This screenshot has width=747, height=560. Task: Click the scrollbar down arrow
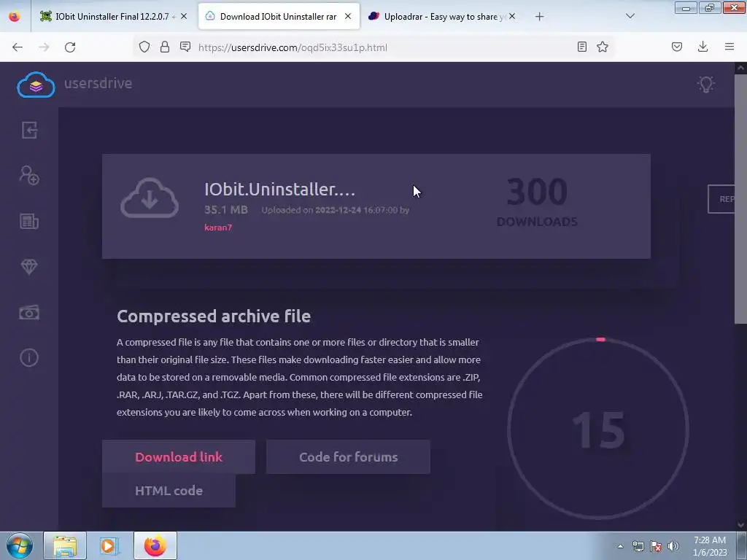[x=740, y=525]
